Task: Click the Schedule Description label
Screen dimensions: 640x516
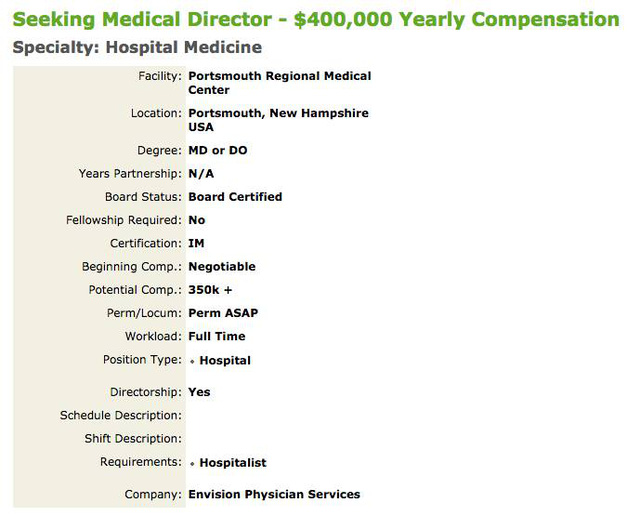Action: tap(121, 415)
